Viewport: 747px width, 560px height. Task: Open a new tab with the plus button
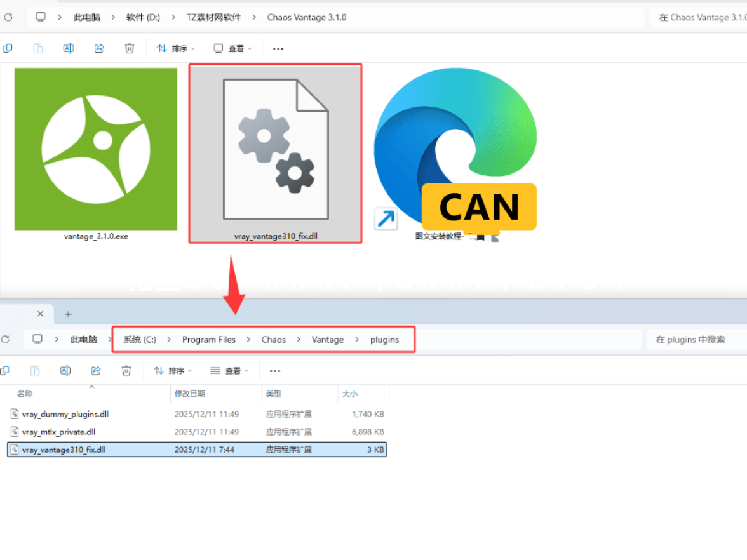(x=68, y=314)
